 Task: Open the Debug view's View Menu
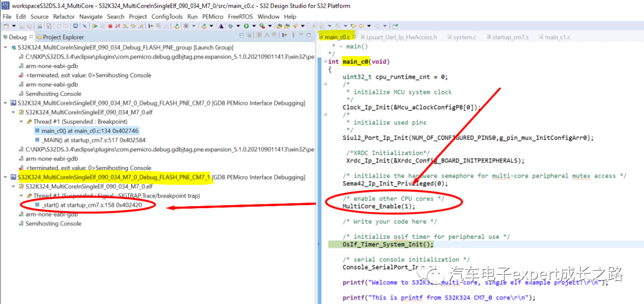click(293, 35)
